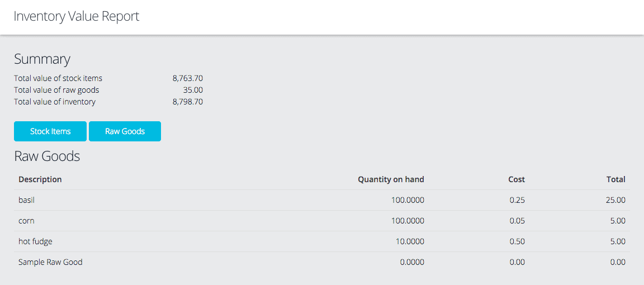Image resolution: width=644 pixels, height=285 pixels.
Task: Click the hot fudge quantity 10.0000
Action: pyautogui.click(x=409, y=241)
